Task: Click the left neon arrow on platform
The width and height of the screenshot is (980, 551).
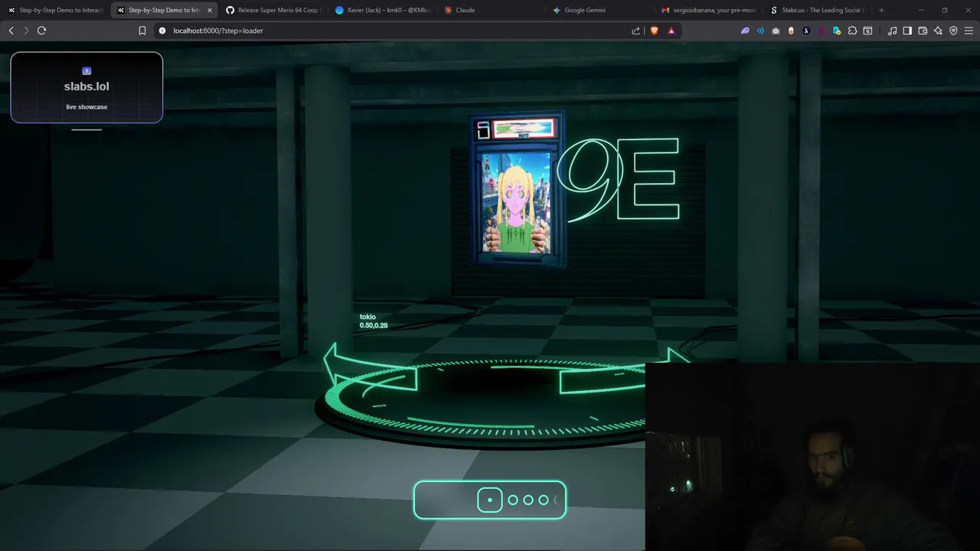Action: pos(369,367)
